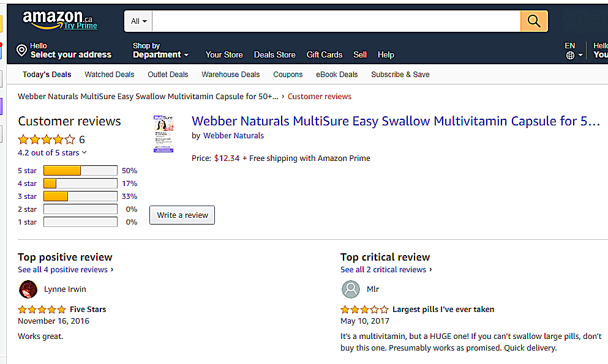Screen dimensions: 608x364
Task: Click Mlr's default profile avatar
Action: pyautogui.click(x=351, y=289)
